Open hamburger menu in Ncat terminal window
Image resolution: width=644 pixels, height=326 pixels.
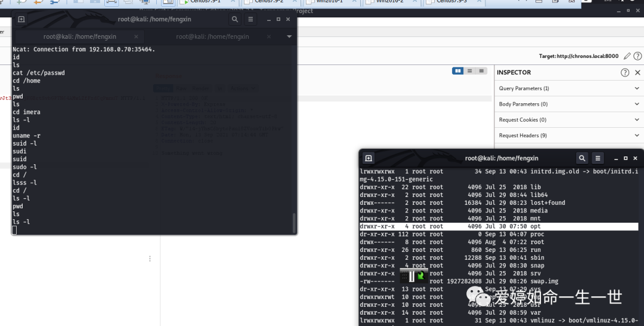[250, 19]
